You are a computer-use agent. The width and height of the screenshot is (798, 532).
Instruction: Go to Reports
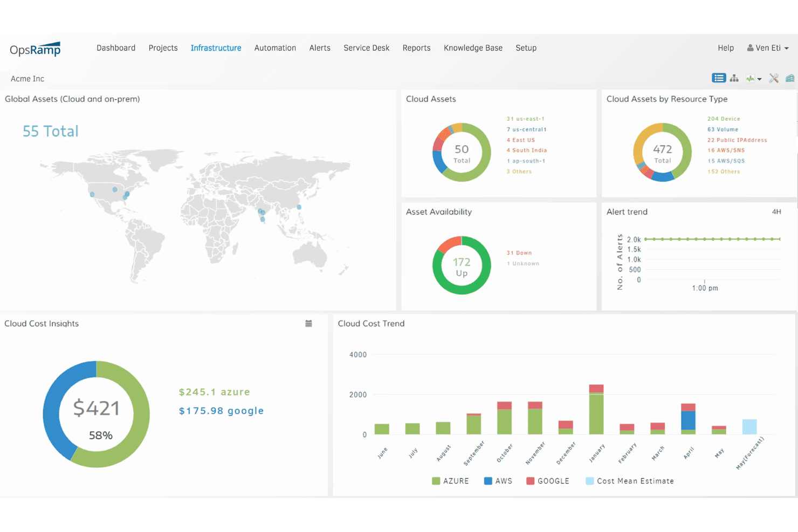pyautogui.click(x=417, y=48)
